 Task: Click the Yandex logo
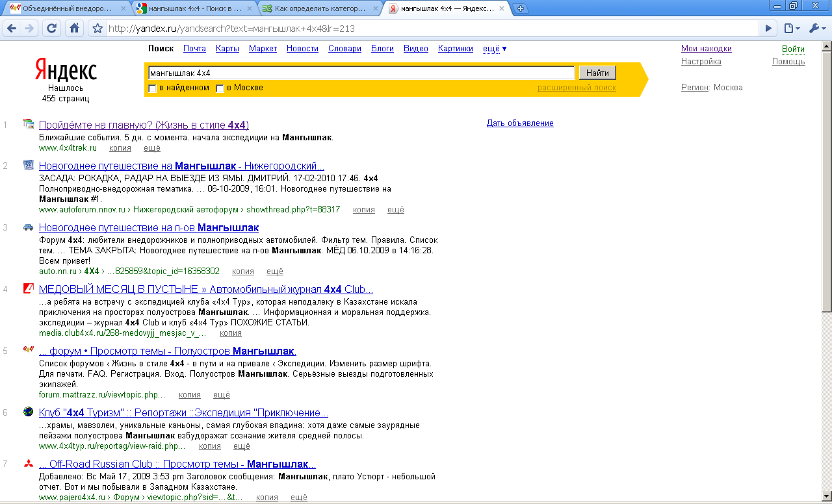click(x=66, y=70)
